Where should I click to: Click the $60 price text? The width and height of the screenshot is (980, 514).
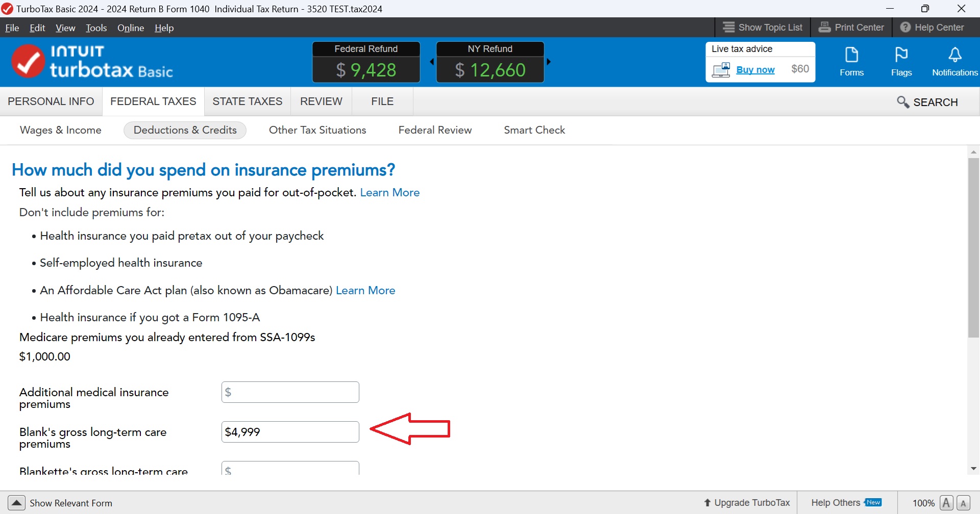click(800, 69)
